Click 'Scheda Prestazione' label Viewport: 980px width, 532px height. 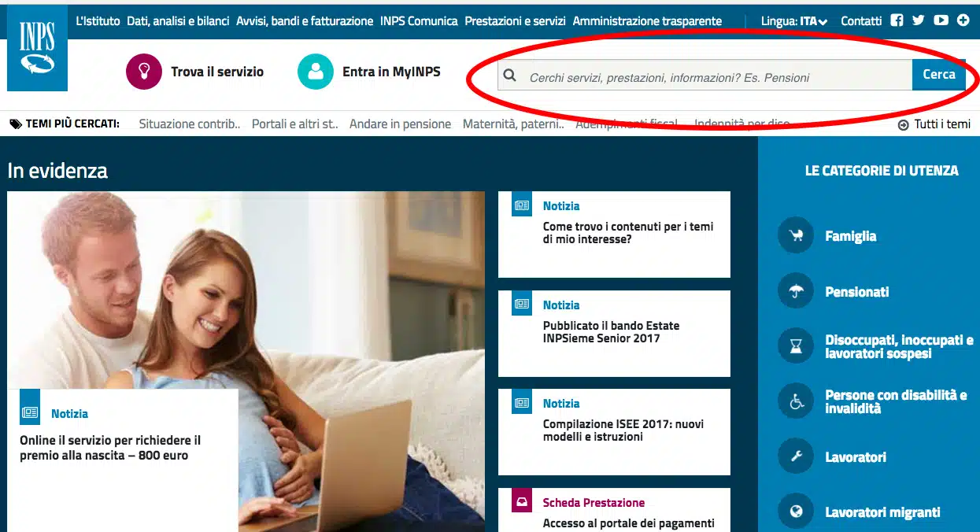(x=594, y=503)
